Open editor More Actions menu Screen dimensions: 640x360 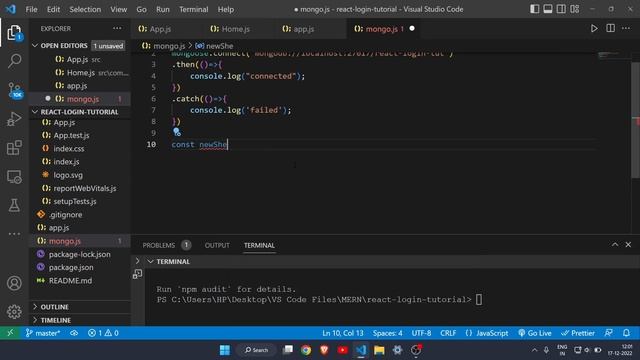click(x=626, y=29)
